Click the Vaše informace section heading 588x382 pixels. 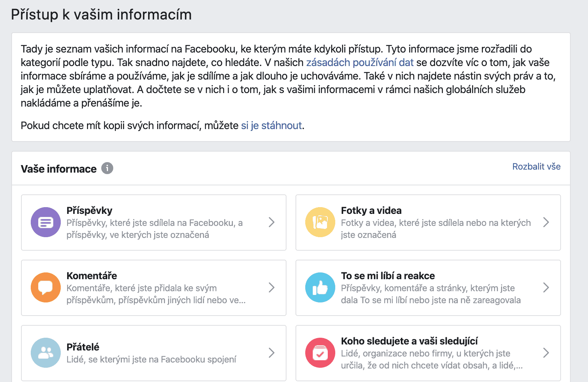pyautogui.click(x=59, y=169)
